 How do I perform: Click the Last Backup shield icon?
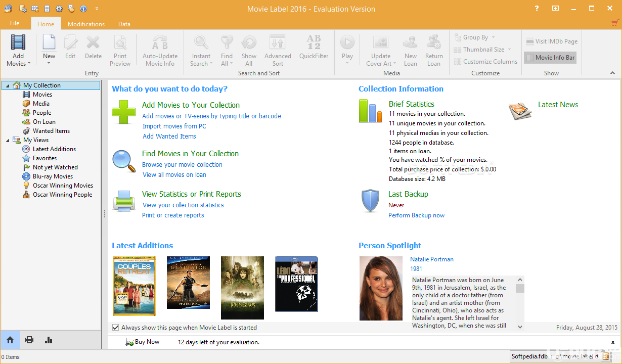coord(371,201)
